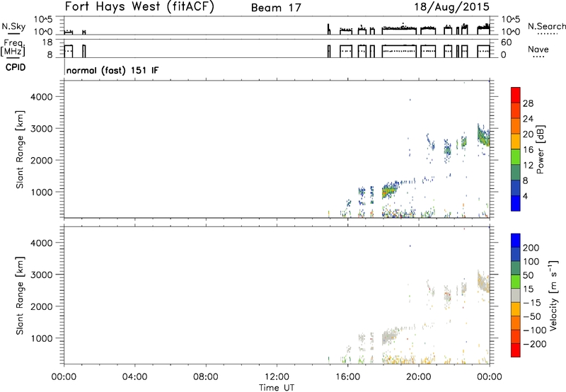Click the '60' label on Nave axis
This screenshot has height=392, width=566.
(x=506, y=42)
